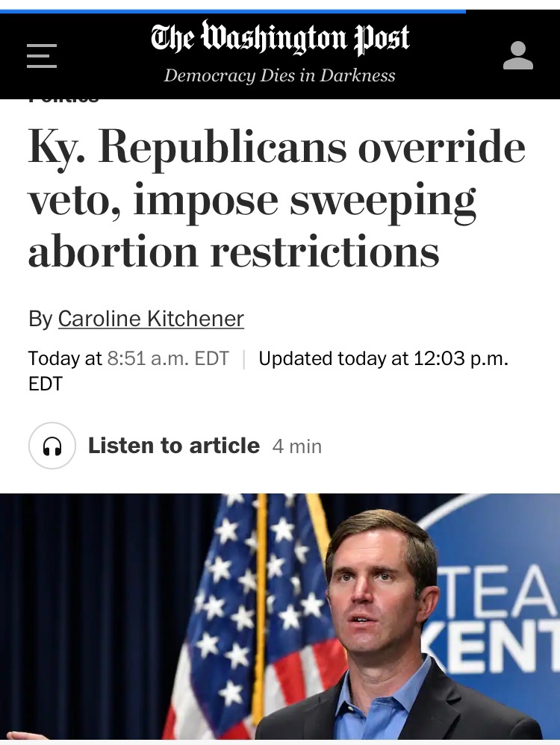Select the Ky. Republicans override veto headline
This screenshot has height=745, width=560.
click(276, 199)
